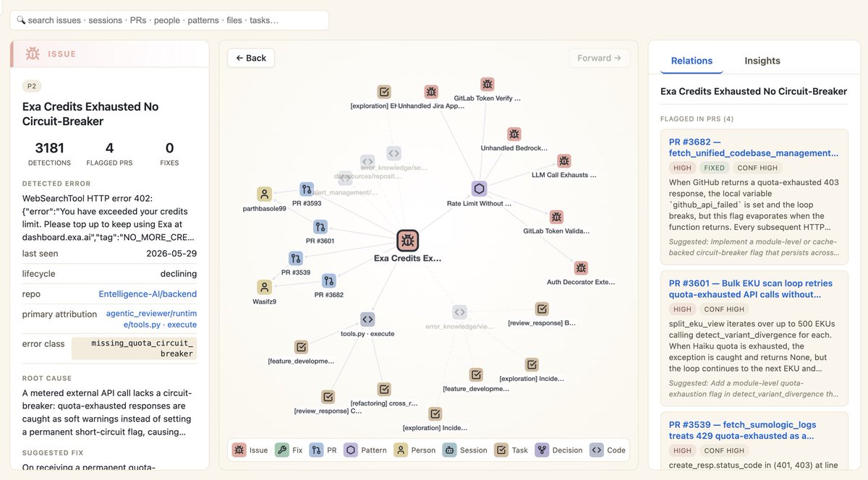Image resolution: width=868 pixels, height=480 pixels.
Task: Click the PR legend icon
Action: click(x=316, y=450)
